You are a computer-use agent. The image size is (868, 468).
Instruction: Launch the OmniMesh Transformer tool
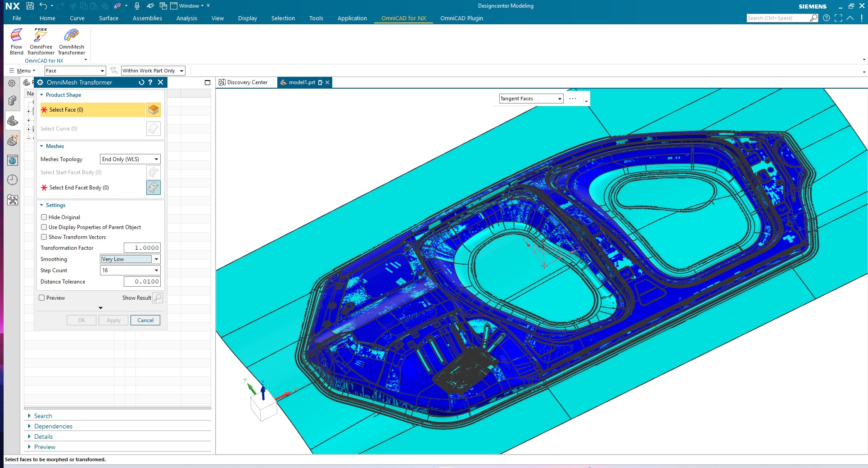pyautogui.click(x=71, y=40)
